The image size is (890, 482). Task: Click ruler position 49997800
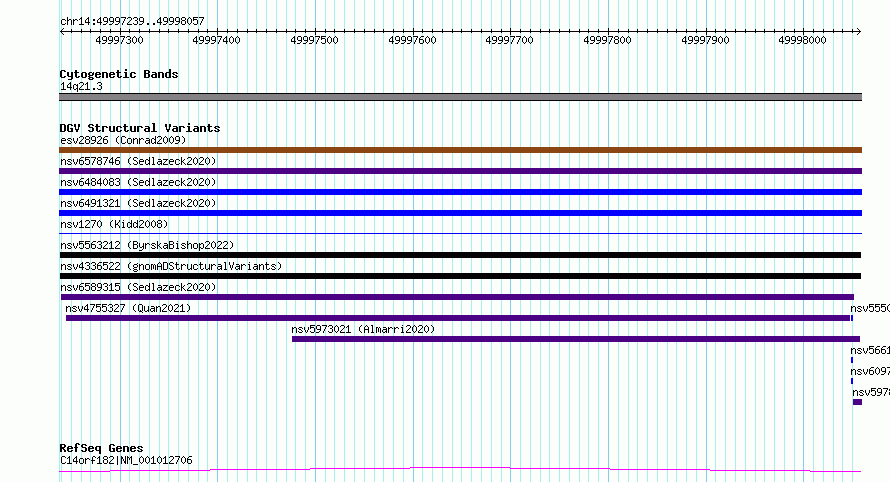point(607,40)
